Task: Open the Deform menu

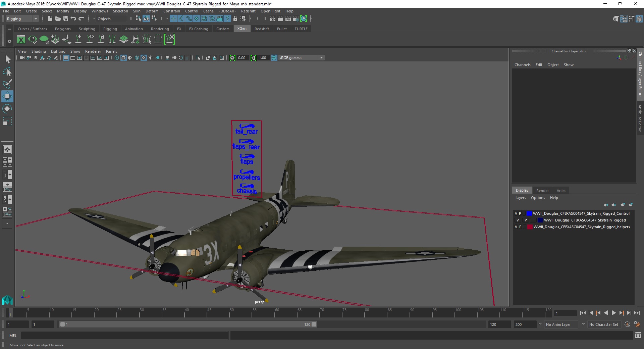Action: click(152, 11)
